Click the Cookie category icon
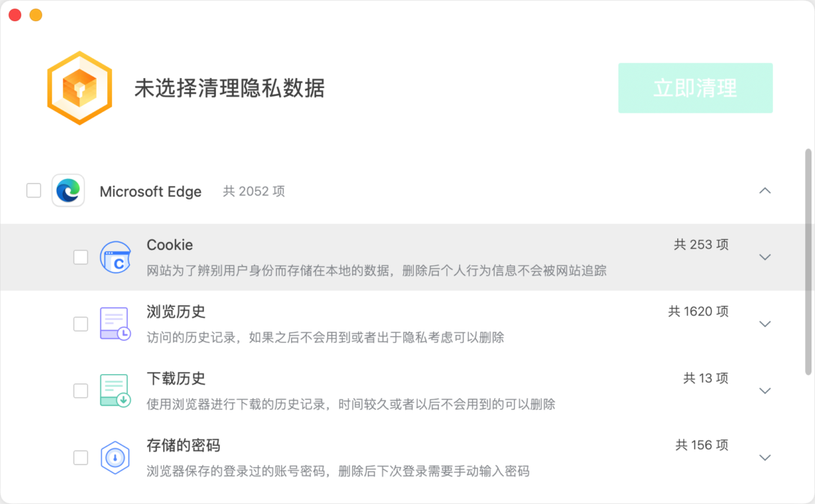The height and width of the screenshot is (504, 815). [116, 257]
